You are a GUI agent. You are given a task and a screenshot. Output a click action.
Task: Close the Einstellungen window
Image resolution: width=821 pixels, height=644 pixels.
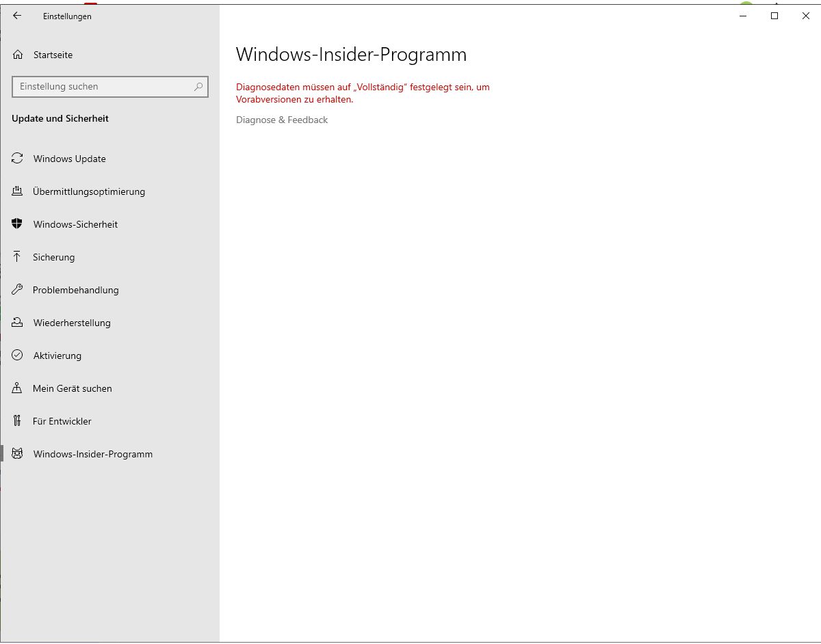click(805, 16)
